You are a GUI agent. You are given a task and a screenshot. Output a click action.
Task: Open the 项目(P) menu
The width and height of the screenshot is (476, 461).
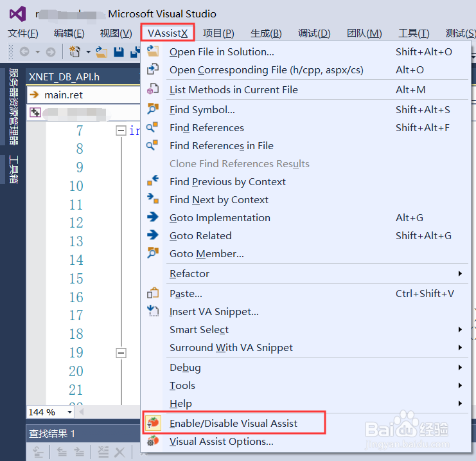[218, 33]
